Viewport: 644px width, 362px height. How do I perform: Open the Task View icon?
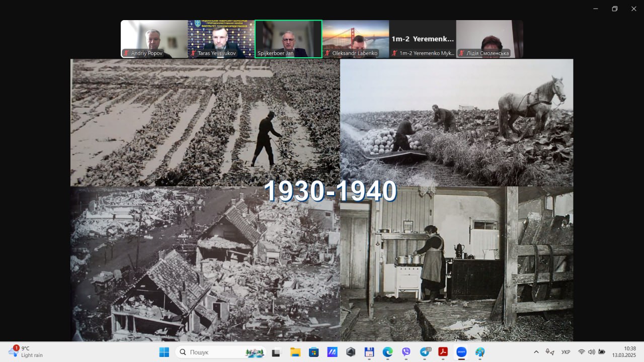[x=276, y=352]
